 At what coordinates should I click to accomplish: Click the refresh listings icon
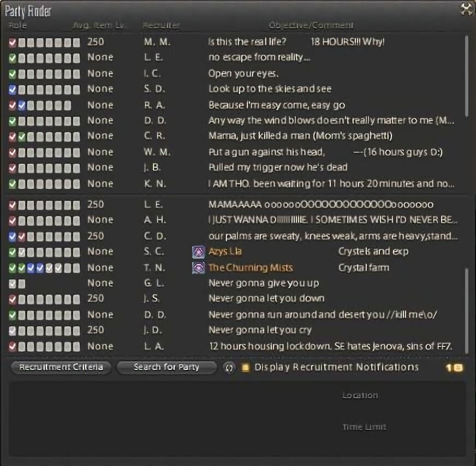click(229, 368)
